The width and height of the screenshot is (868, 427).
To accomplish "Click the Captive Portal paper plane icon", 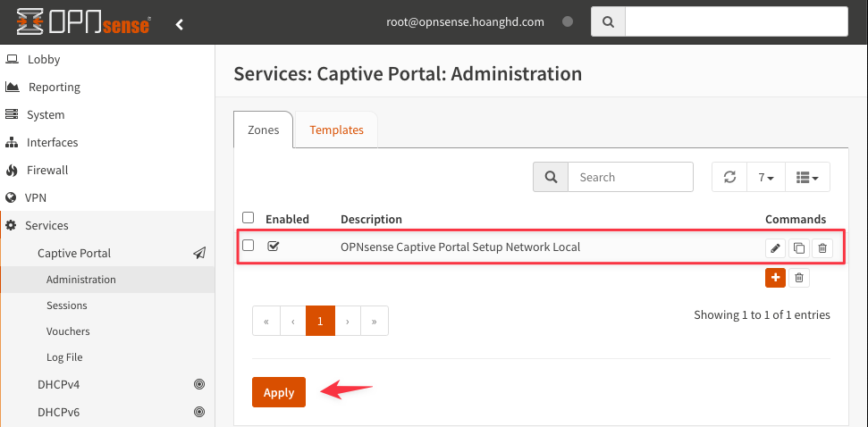I will 199,253.
